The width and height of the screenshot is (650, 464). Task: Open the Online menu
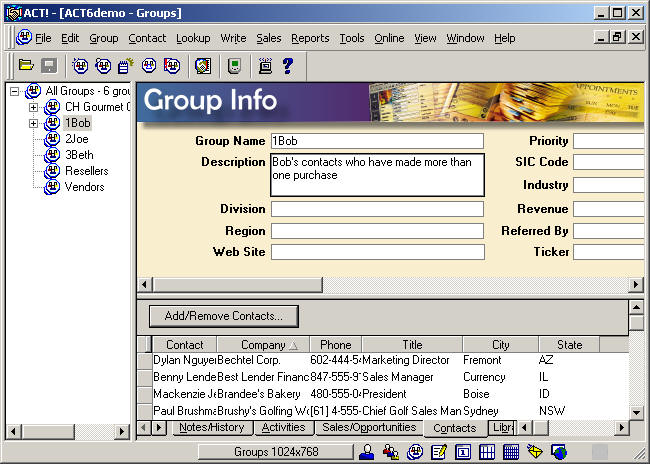(x=389, y=38)
